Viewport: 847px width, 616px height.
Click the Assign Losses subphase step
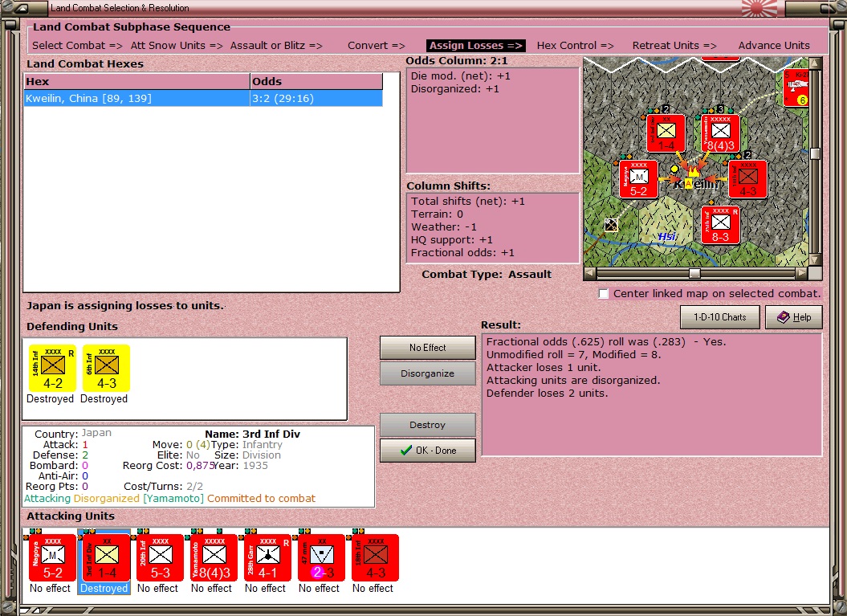click(x=476, y=46)
